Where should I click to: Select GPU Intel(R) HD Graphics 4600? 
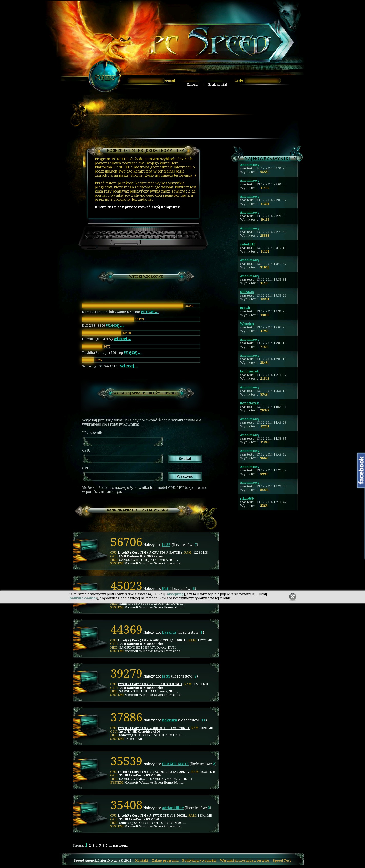pyautogui.click(x=139, y=732)
